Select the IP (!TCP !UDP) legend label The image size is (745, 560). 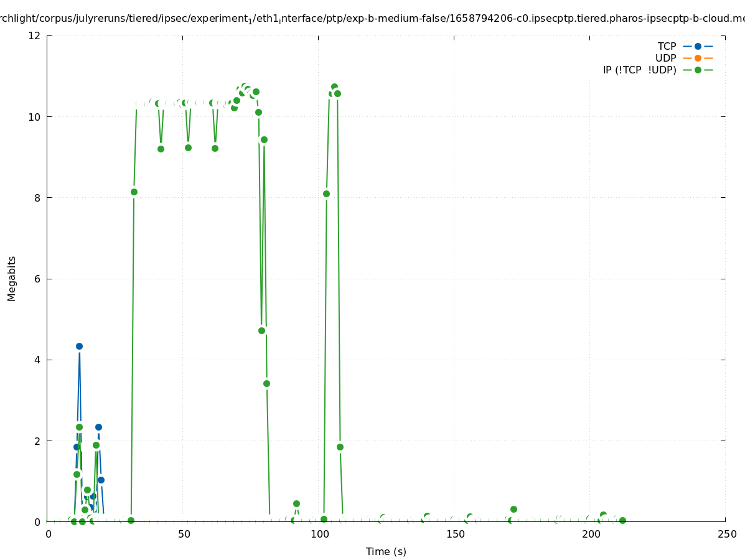pyautogui.click(x=639, y=70)
